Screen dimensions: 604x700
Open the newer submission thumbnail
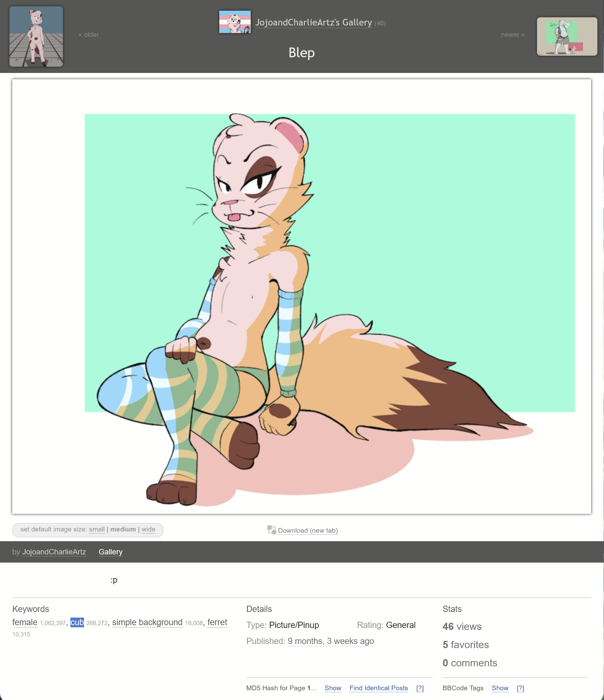(567, 36)
